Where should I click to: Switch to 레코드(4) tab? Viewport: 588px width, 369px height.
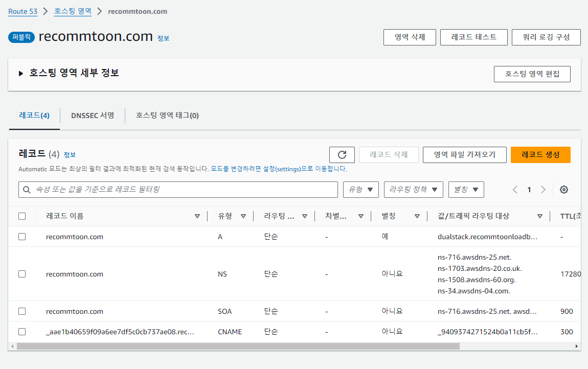[x=34, y=116]
